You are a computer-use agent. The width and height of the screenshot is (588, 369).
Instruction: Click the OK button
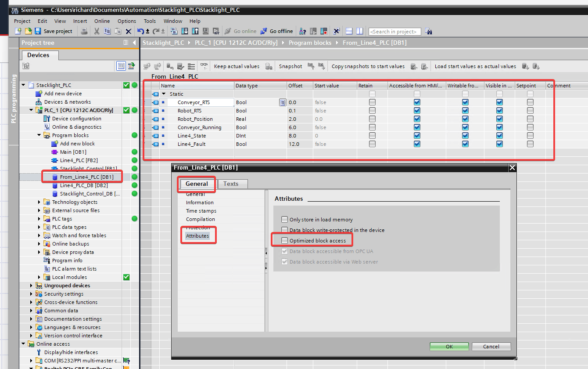(x=449, y=346)
